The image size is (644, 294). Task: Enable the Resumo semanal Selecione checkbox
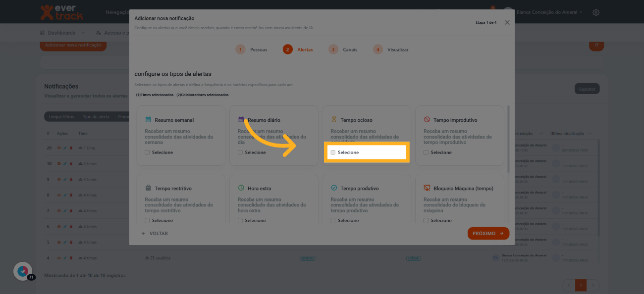pyautogui.click(x=147, y=152)
